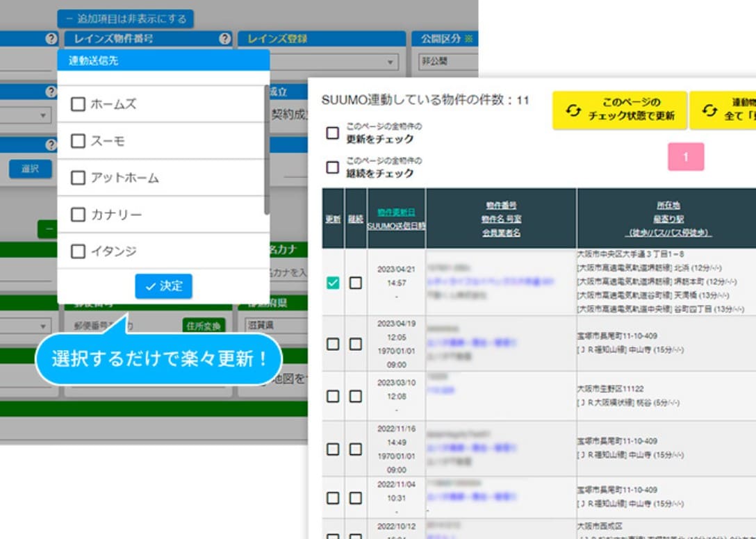Go to page 1 via pink button
Image resolution: width=756 pixels, height=539 pixels.
click(x=686, y=157)
